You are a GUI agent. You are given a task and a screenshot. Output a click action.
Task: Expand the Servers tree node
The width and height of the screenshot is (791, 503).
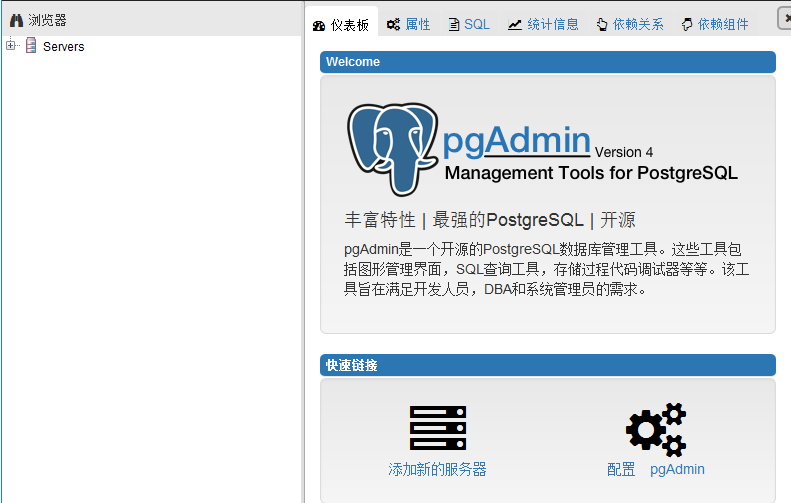[x=11, y=45]
